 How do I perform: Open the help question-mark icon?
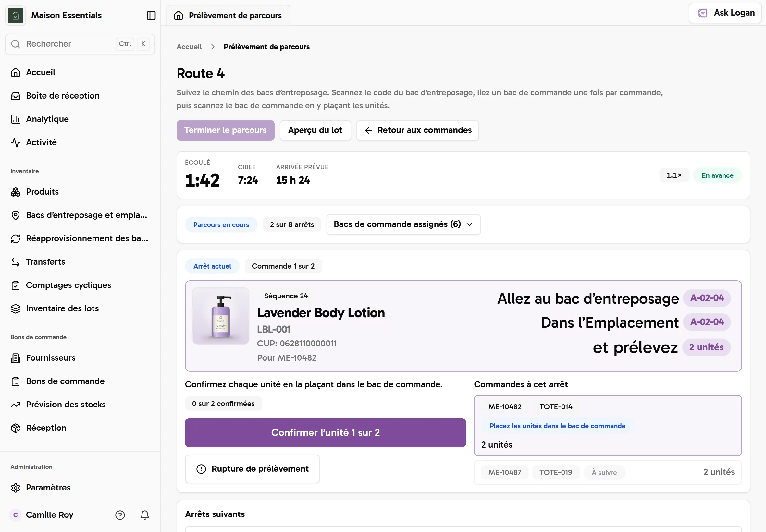(120, 515)
